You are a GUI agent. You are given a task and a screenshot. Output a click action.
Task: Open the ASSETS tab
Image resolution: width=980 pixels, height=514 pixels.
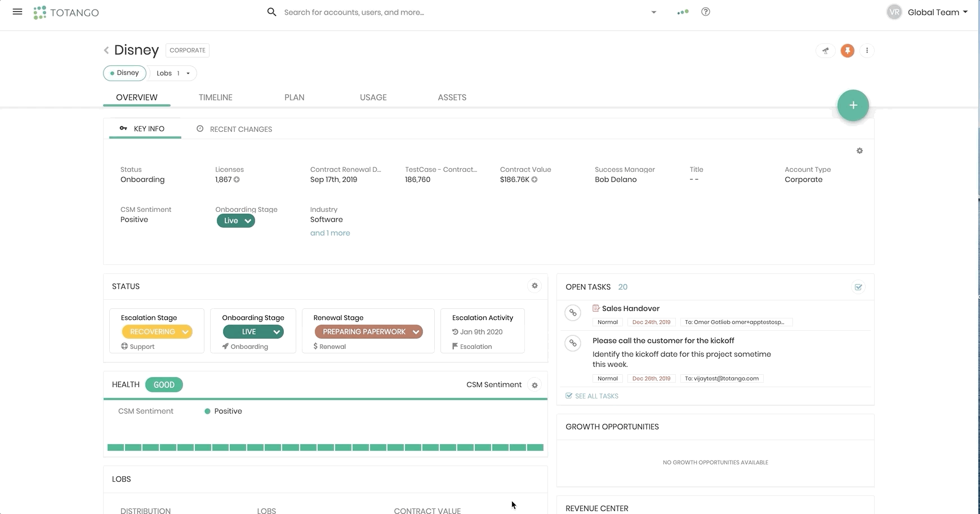452,98
